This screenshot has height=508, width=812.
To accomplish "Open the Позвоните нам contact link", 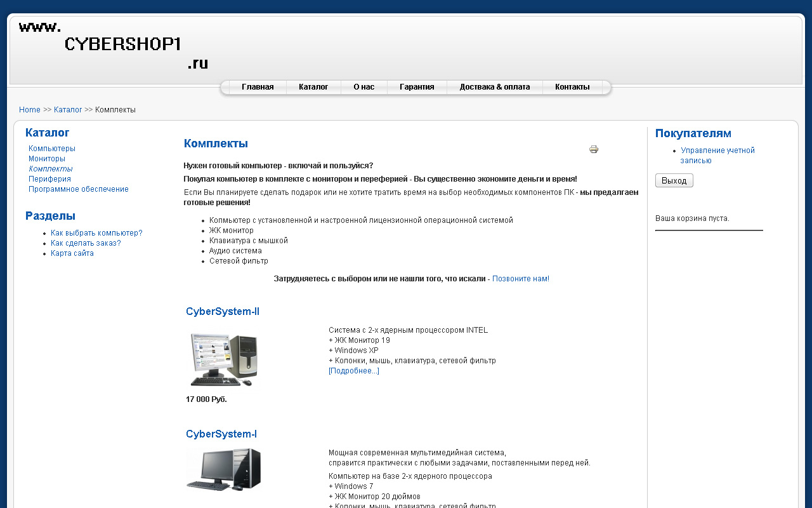I will [x=520, y=278].
